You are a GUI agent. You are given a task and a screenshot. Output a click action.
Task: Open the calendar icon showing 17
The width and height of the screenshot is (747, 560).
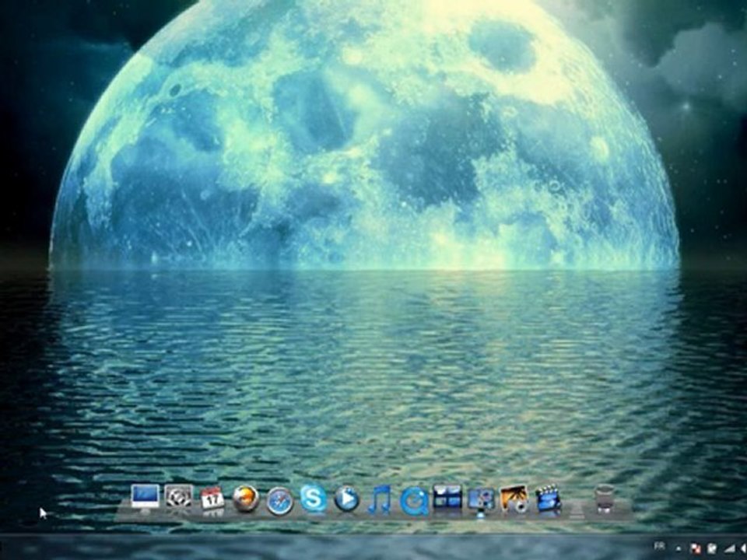pos(212,498)
